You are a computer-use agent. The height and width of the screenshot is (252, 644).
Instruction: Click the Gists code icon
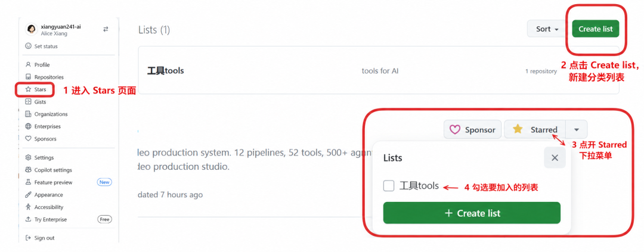click(29, 101)
